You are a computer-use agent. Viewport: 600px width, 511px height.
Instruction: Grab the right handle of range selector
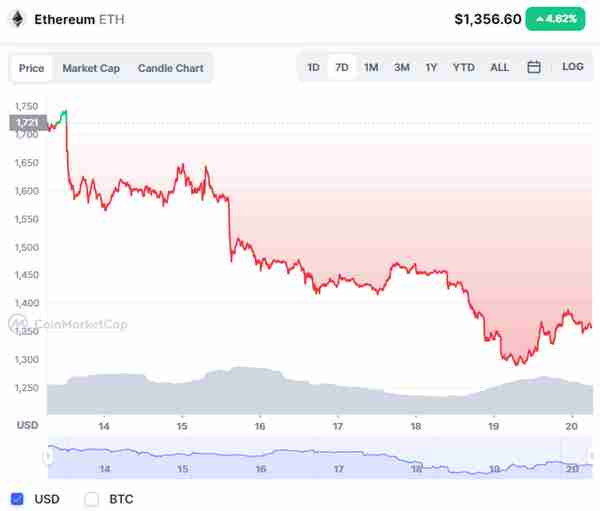pyautogui.click(x=592, y=456)
